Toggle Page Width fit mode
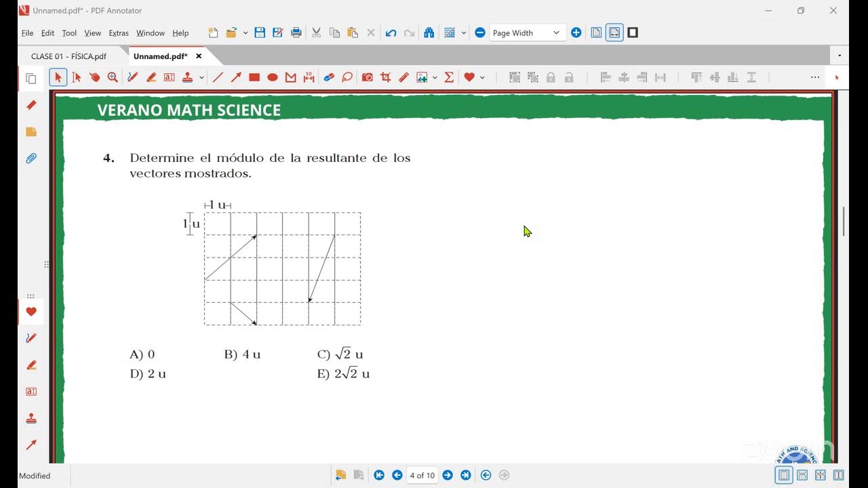868x488 pixels. pos(614,33)
